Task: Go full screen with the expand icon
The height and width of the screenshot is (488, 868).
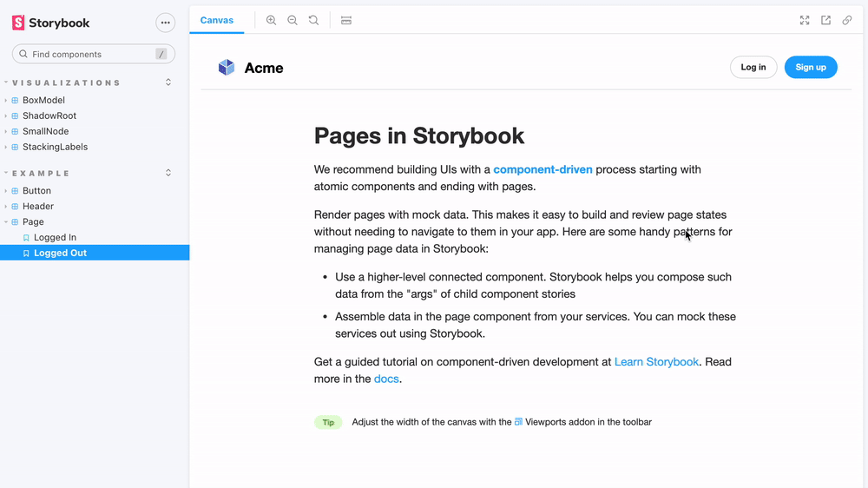Action: point(805,21)
